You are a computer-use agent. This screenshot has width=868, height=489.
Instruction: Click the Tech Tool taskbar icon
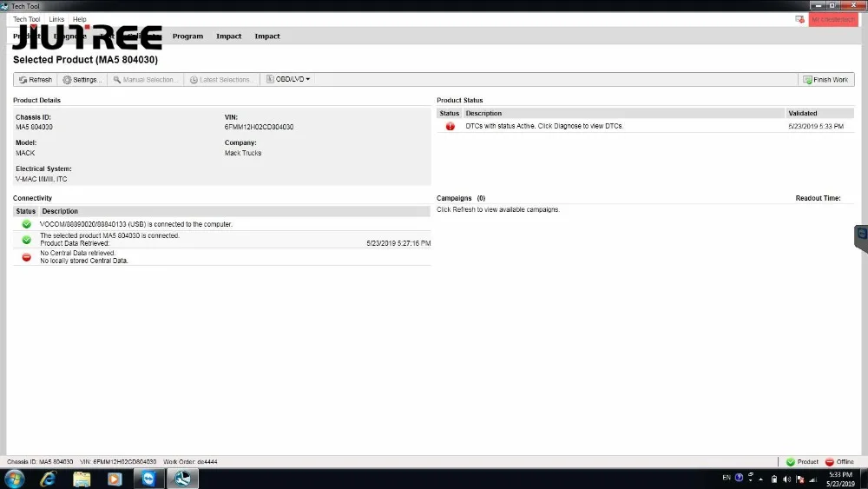(182, 479)
